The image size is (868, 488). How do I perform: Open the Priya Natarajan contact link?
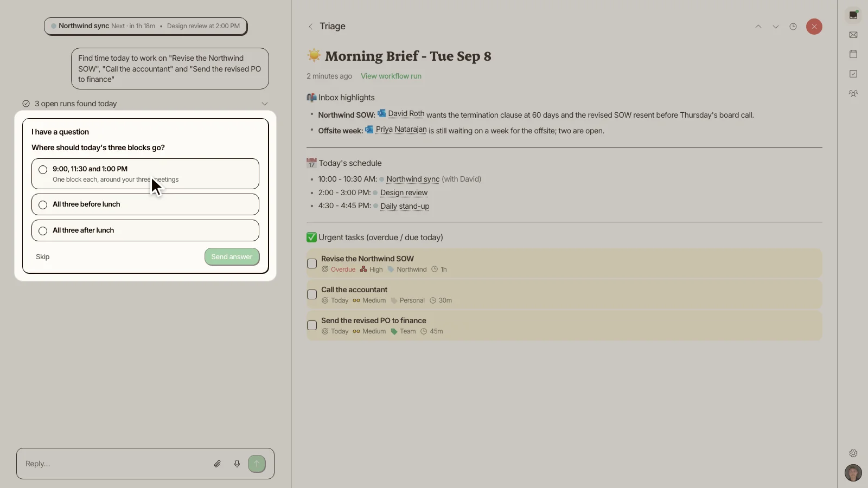pyautogui.click(x=401, y=130)
